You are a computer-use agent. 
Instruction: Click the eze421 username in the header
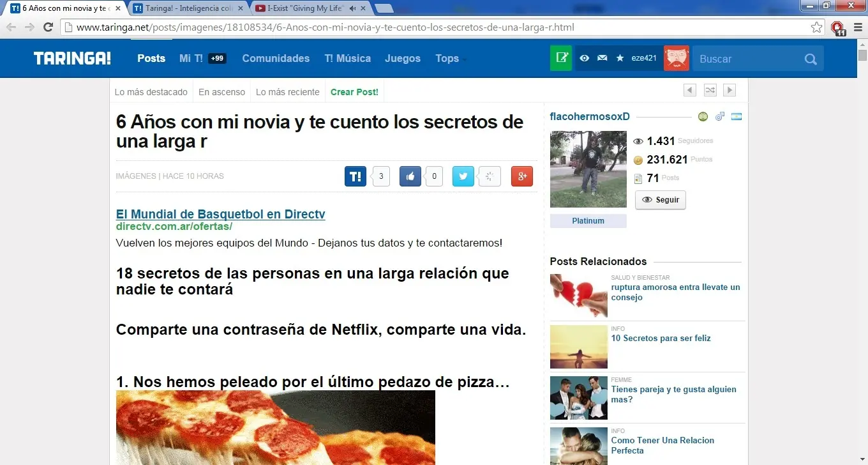pyautogui.click(x=644, y=58)
